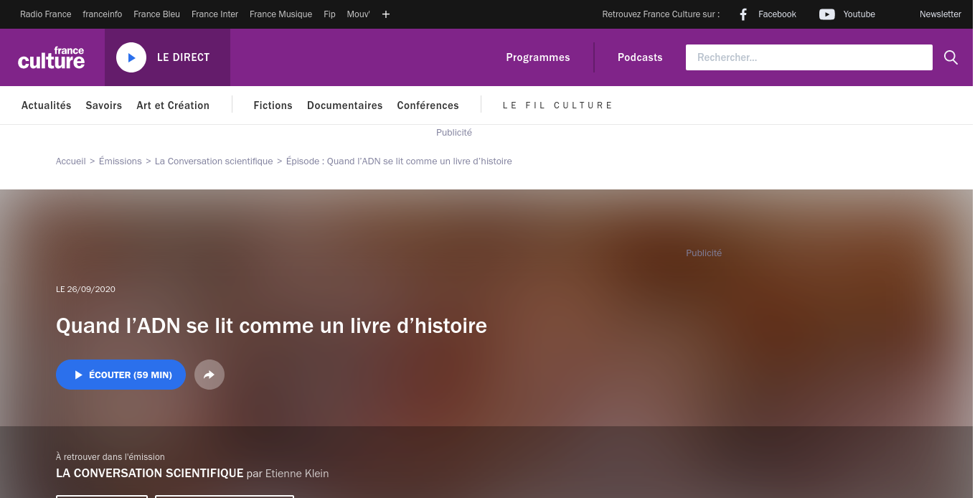The height and width of the screenshot is (498, 980).
Task: Go to the Savoirs section
Action: tap(104, 105)
